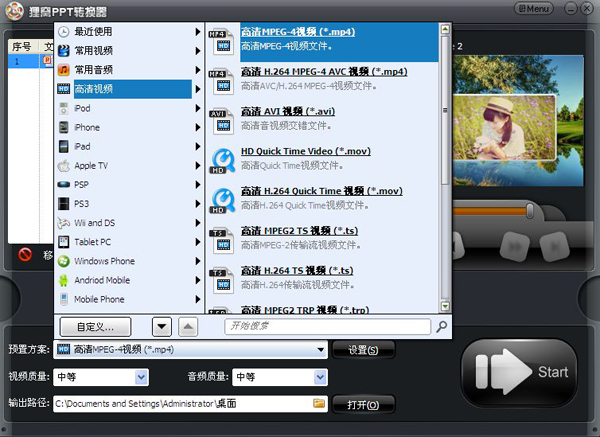Image resolution: width=600 pixels, height=437 pixels.
Task: Click the PSP console icon
Action: coord(64,185)
